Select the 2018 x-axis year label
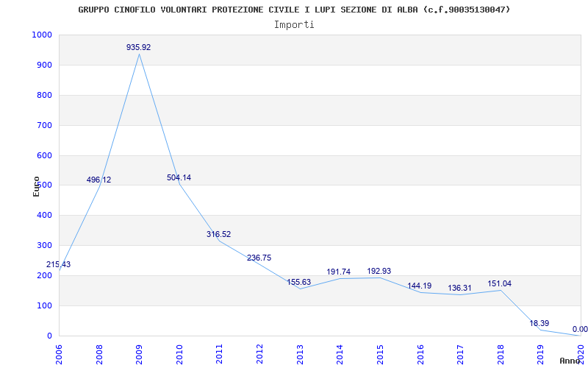588x368 pixels. pos(500,354)
